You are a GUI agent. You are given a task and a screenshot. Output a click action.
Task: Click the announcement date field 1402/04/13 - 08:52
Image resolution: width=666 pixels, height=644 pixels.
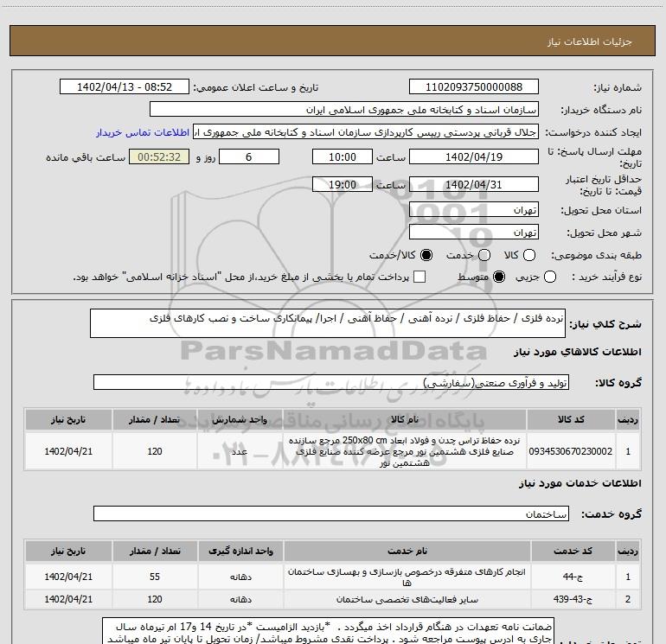[125, 86]
